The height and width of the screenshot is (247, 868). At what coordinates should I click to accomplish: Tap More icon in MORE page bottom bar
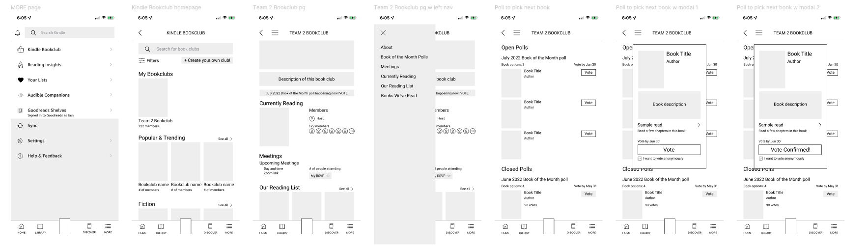click(x=108, y=226)
